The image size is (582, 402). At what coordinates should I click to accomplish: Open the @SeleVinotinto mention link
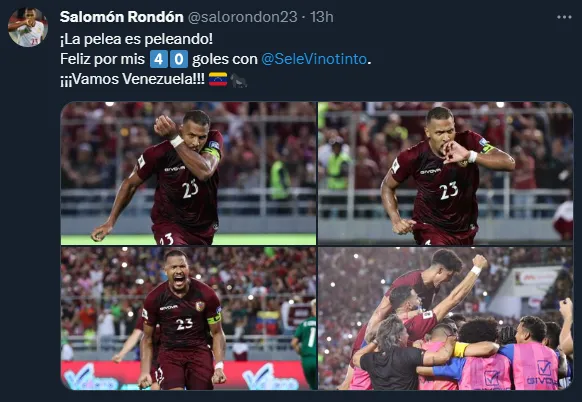tap(314, 59)
